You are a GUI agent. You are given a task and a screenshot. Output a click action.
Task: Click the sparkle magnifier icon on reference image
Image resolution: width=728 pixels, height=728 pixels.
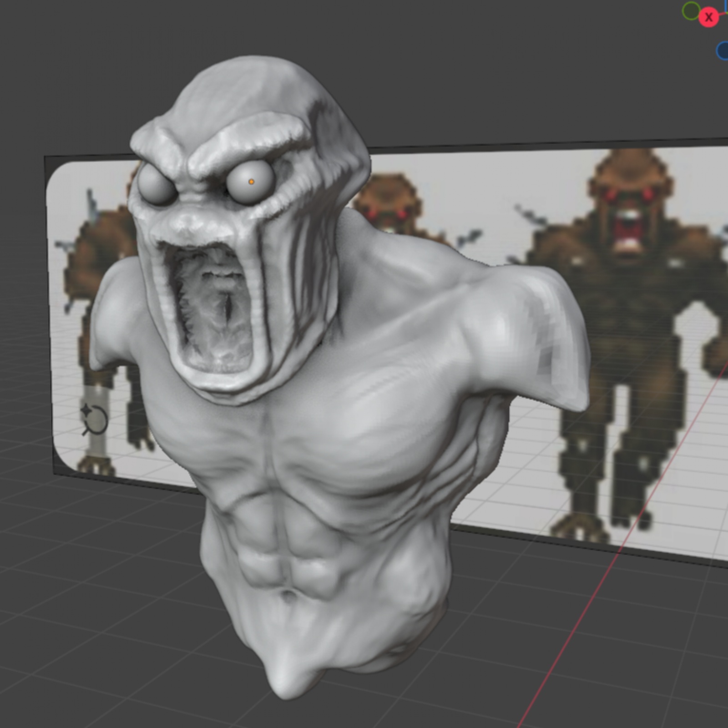[94, 419]
